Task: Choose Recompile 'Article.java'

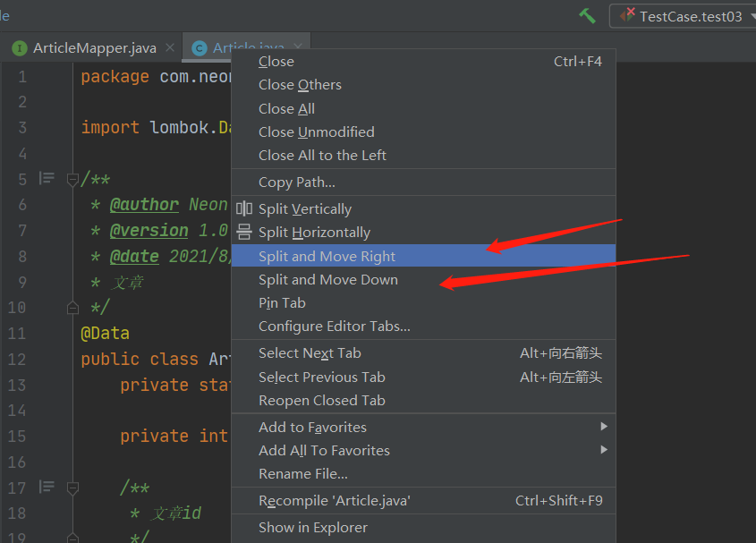Action: [423, 501]
